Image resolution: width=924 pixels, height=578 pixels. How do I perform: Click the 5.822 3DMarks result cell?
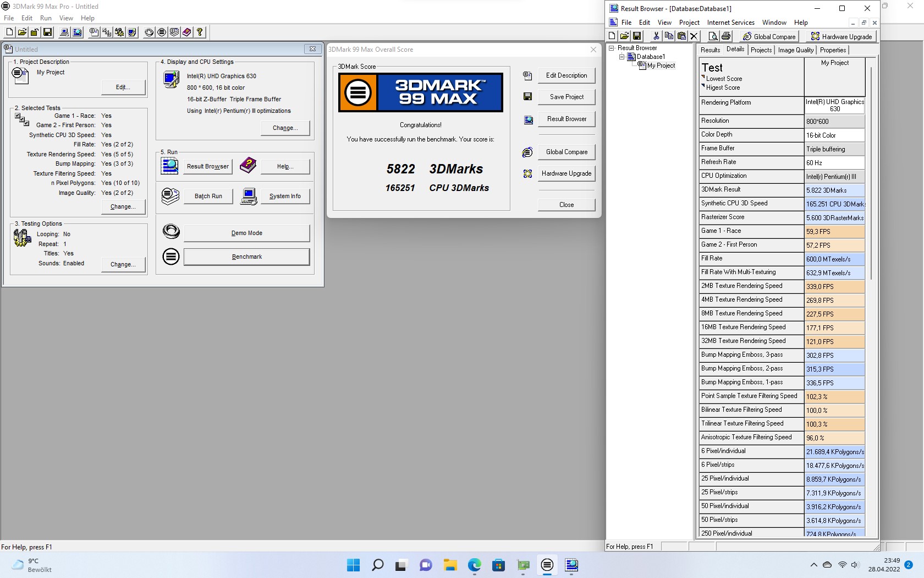834,190
